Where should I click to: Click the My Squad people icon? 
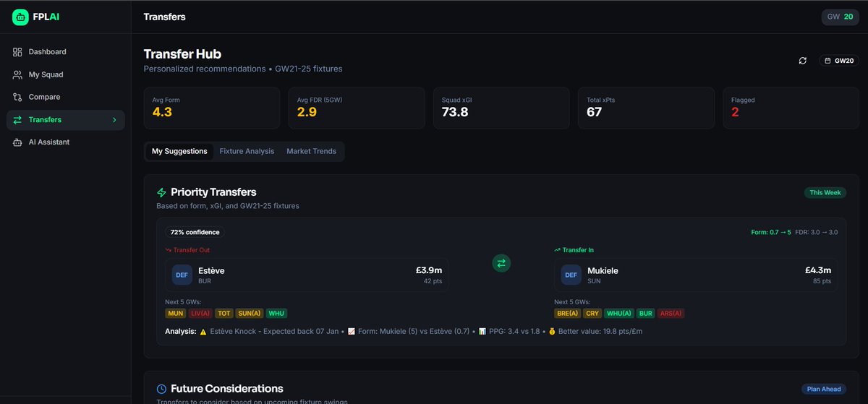click(17, 74)
